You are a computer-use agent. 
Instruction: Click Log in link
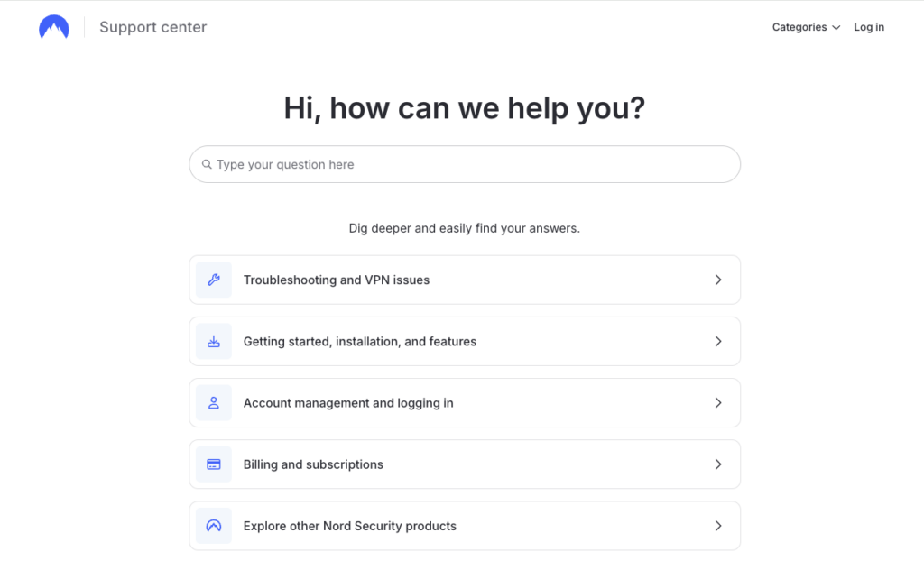tap(869, 27)
